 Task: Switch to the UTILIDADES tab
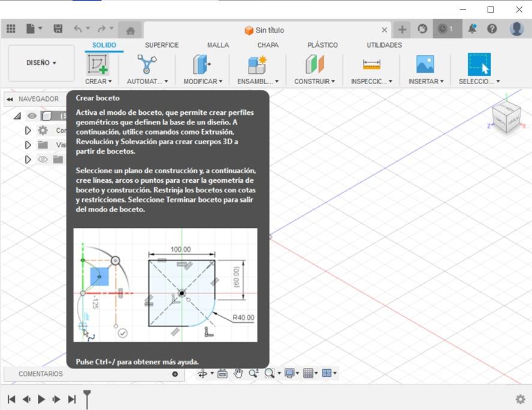click(x=384, y=45)
